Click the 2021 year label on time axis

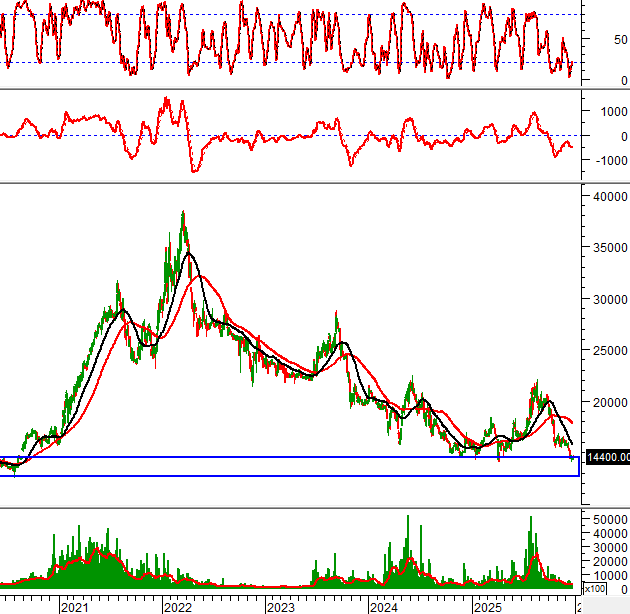75,607
